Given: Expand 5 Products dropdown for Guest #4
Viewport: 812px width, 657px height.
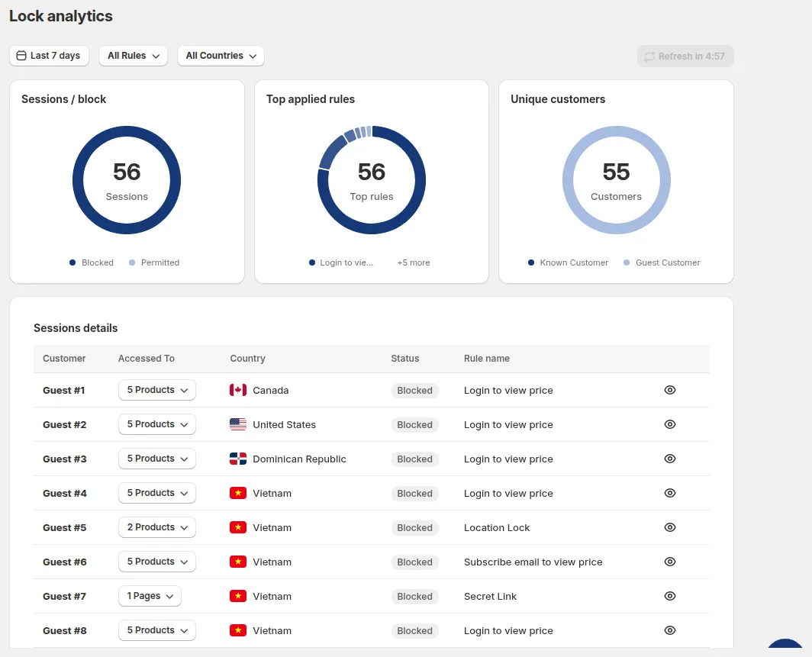Looking at the screenshot, I should point(157,493).
